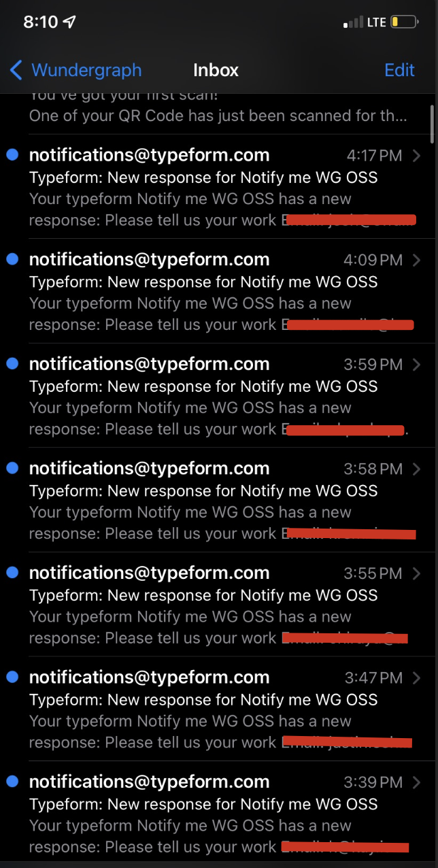Tap the disclosure chevron on the 3:59 PM email
Image resolution: width=438 pixels, height=868 pixels.
tap(416, 364)
